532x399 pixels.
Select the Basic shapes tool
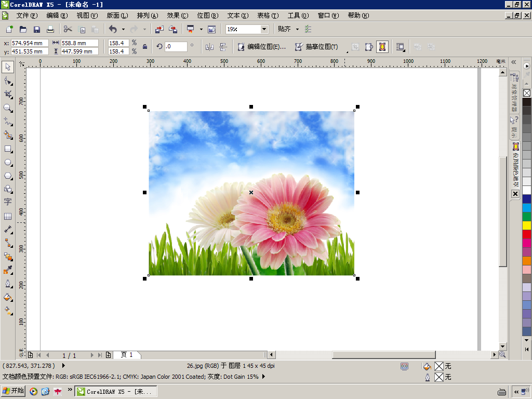[x=8, y=189]
